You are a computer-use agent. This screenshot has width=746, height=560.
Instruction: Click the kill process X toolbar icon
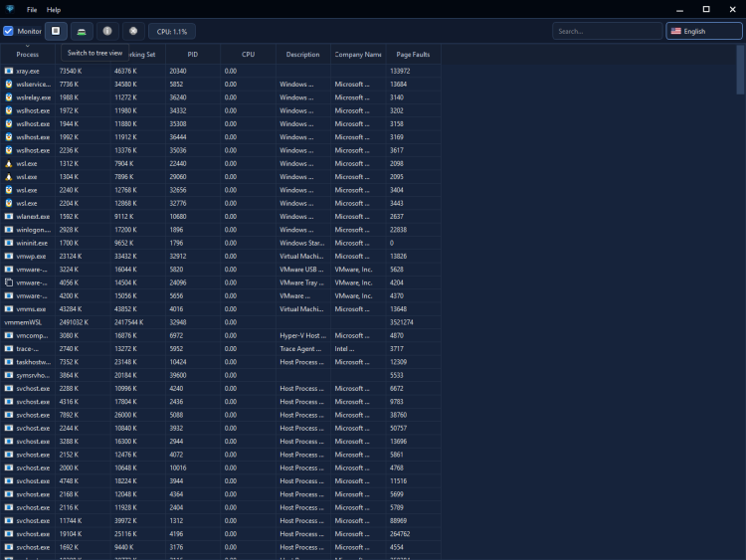133,32
